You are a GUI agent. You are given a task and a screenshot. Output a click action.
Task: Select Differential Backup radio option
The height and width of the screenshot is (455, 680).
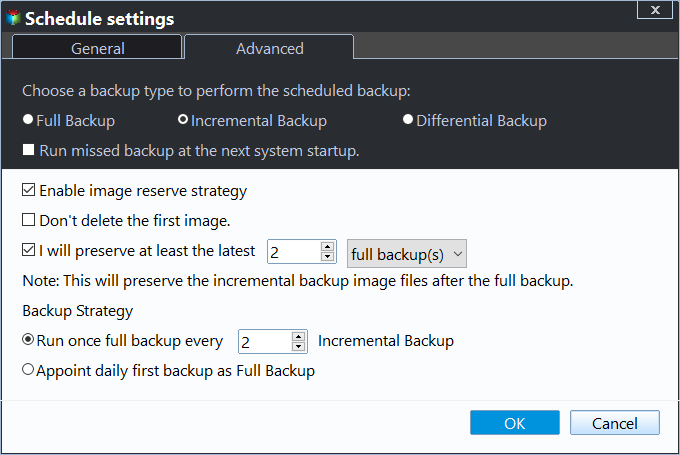point(408,120)
